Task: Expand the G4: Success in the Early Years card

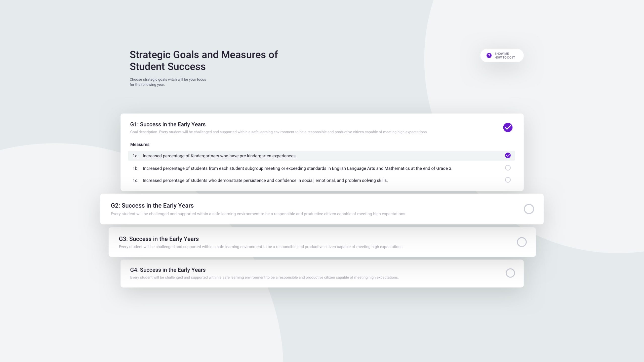Action: 168,270
